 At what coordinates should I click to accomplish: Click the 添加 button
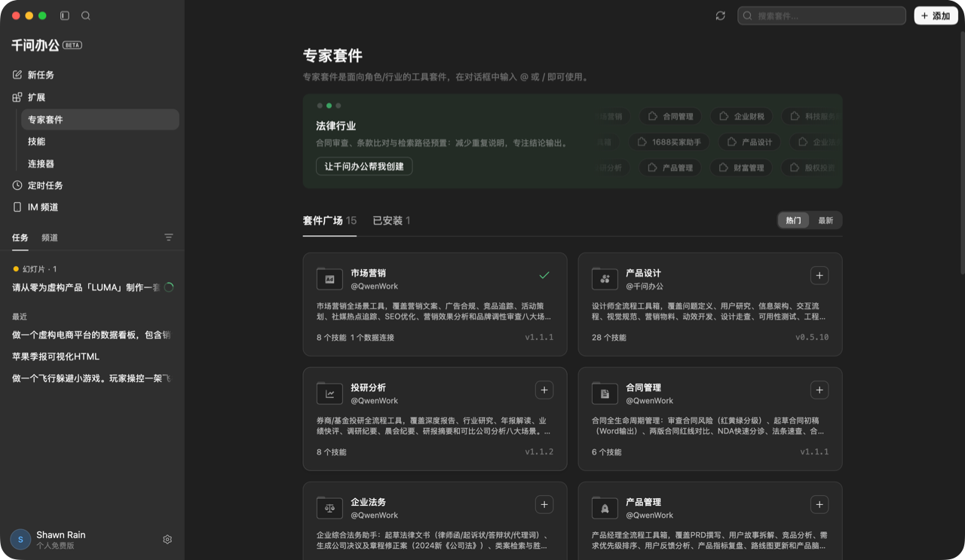pos(936,16)
